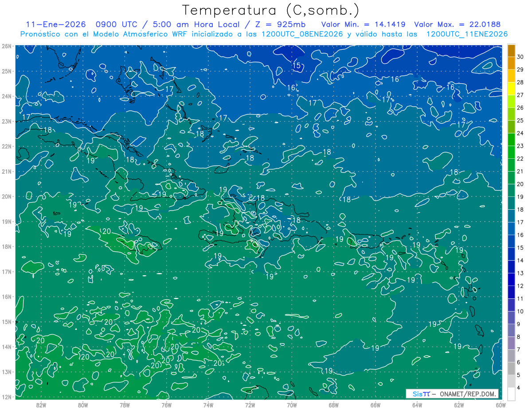Click the "66W" longitude axis label
Image resolution: width=532 pixels, height=411 pixels.
pyautogui.click(x=376, y=404)
